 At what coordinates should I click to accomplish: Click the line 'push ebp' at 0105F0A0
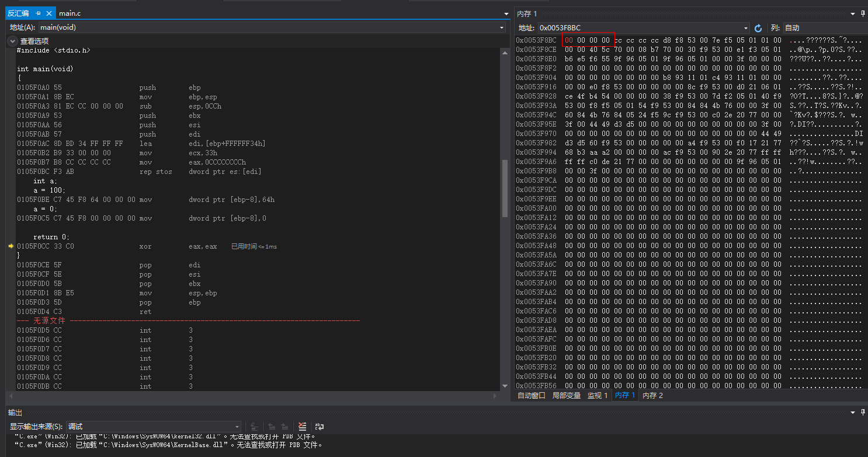(109, 88)
